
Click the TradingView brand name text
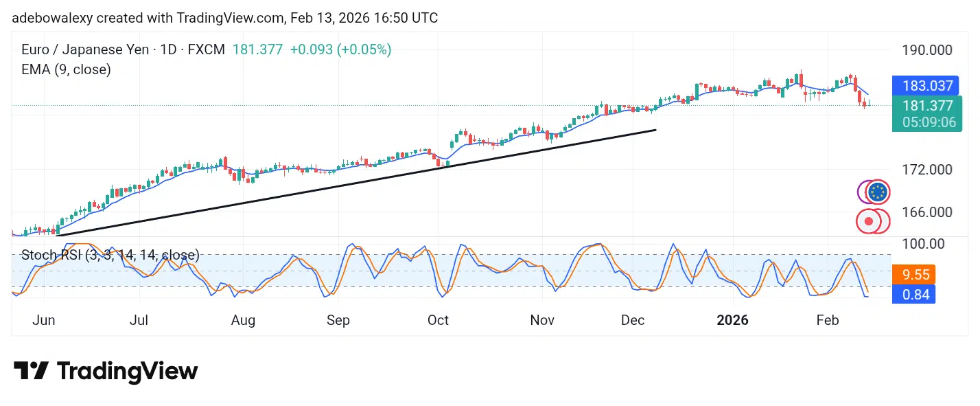(128, 372)
